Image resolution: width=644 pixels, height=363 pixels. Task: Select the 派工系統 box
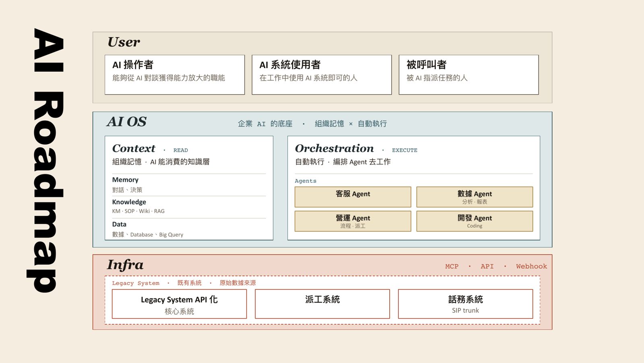point(322,304)
